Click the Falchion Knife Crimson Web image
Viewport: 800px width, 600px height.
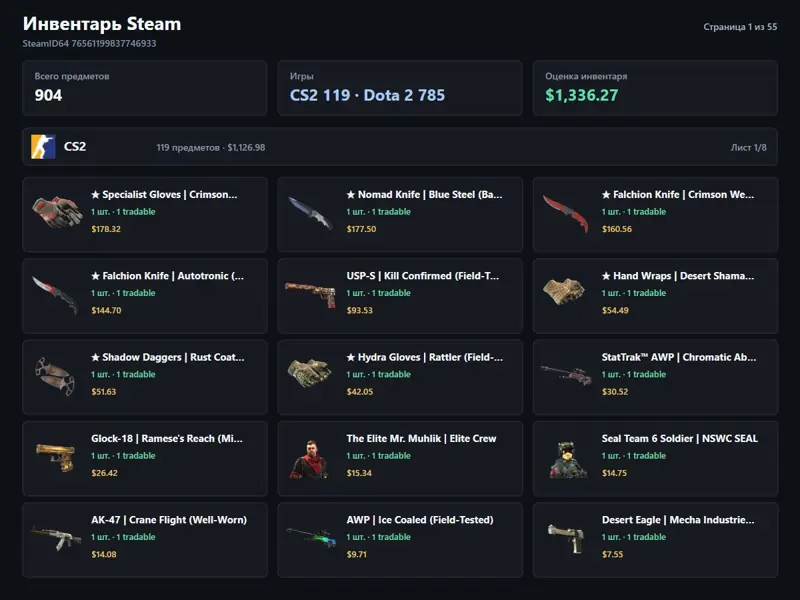pos(566,213)
